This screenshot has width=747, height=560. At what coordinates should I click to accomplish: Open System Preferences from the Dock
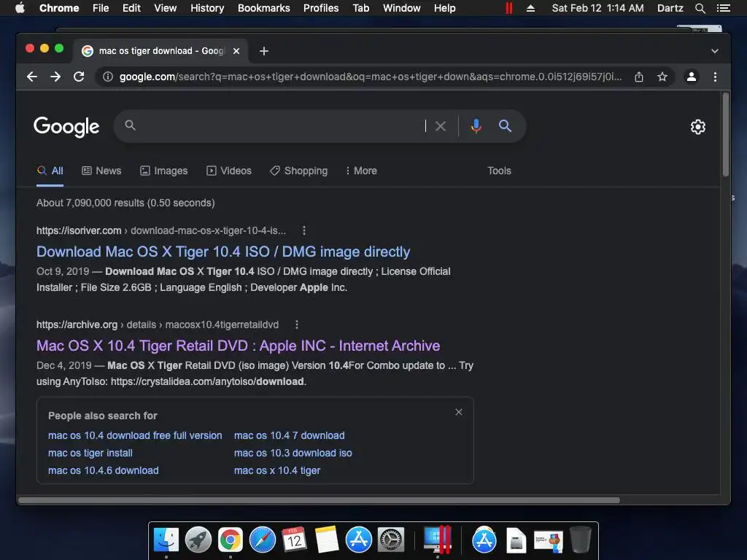(391, 540)
